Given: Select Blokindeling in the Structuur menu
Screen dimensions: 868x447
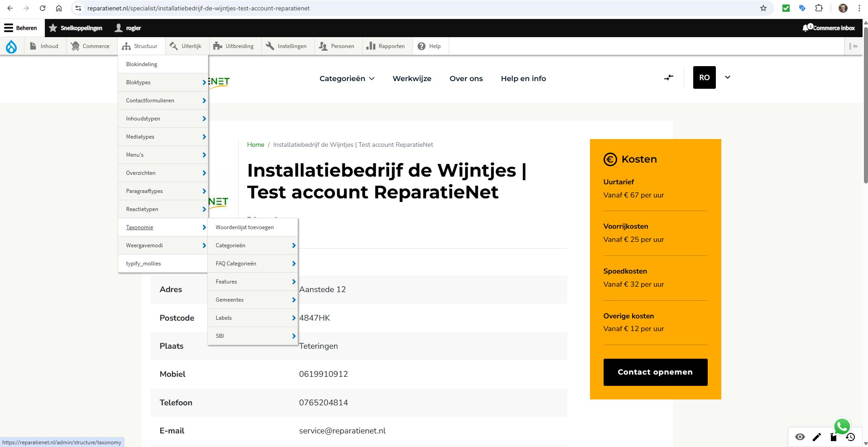Looking at the screenshot, I should point(163,64).
